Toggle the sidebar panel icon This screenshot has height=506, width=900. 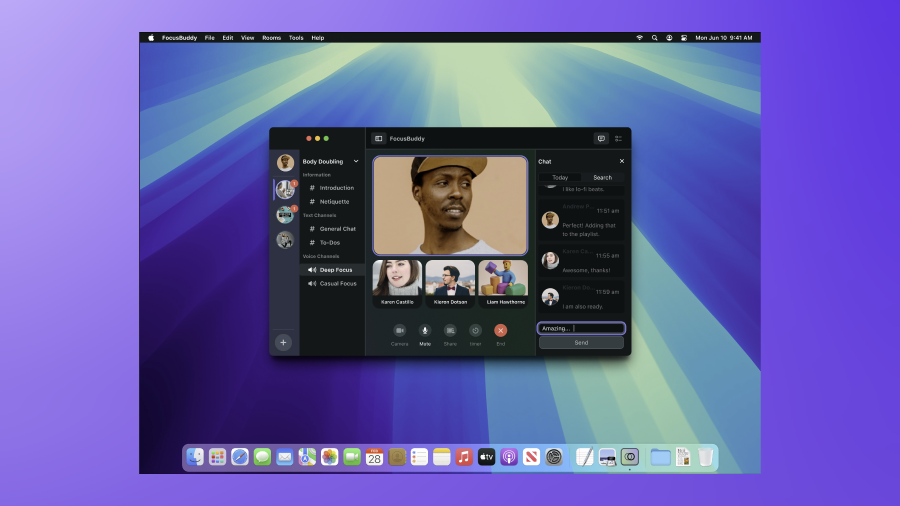coord(379,138)
